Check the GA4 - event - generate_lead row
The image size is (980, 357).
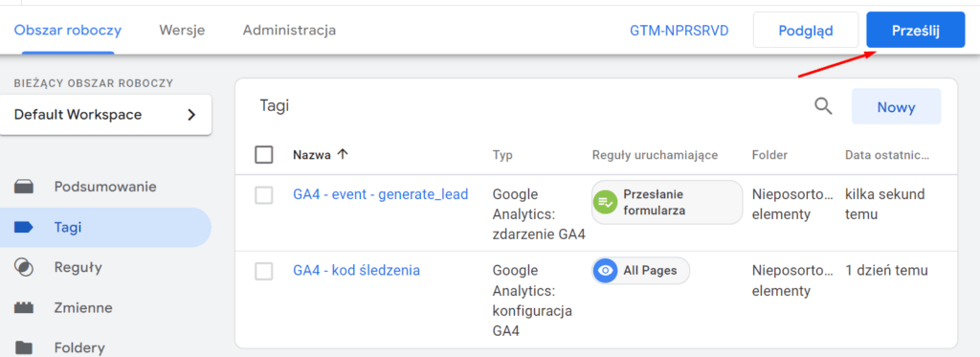[x=264, y=195]
